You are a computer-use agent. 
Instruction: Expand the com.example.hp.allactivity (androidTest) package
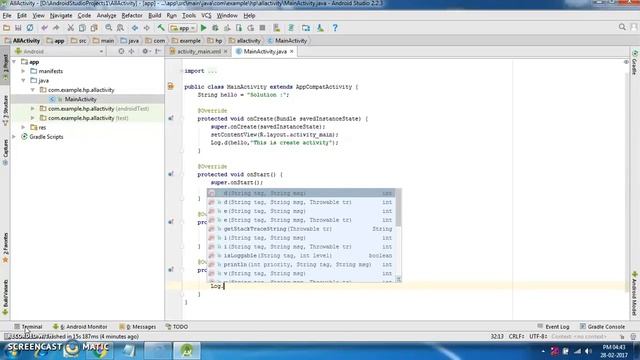[33, 109]
